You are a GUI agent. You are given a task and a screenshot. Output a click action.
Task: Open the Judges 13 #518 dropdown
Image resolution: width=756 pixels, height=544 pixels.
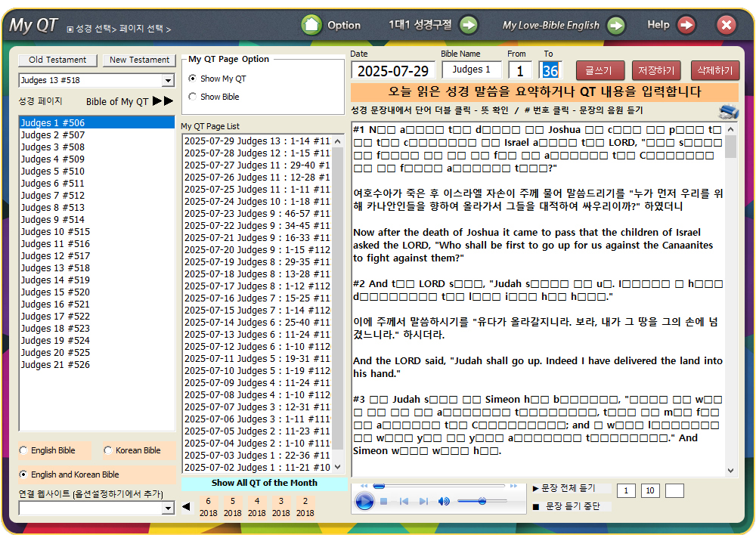coord(168,81)
